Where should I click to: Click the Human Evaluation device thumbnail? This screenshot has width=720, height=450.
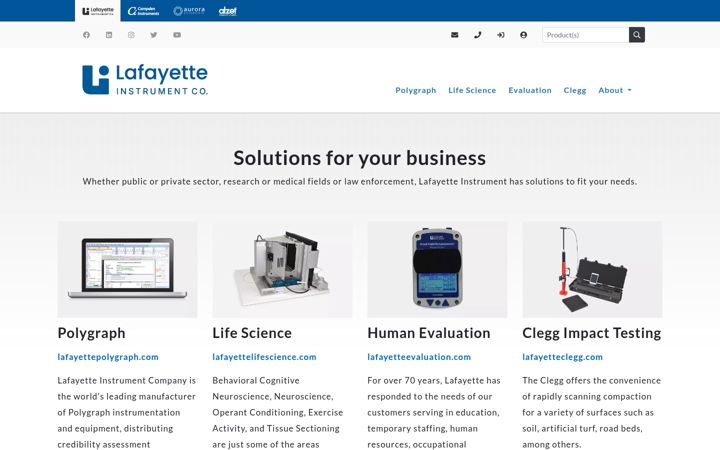[437, 270]
